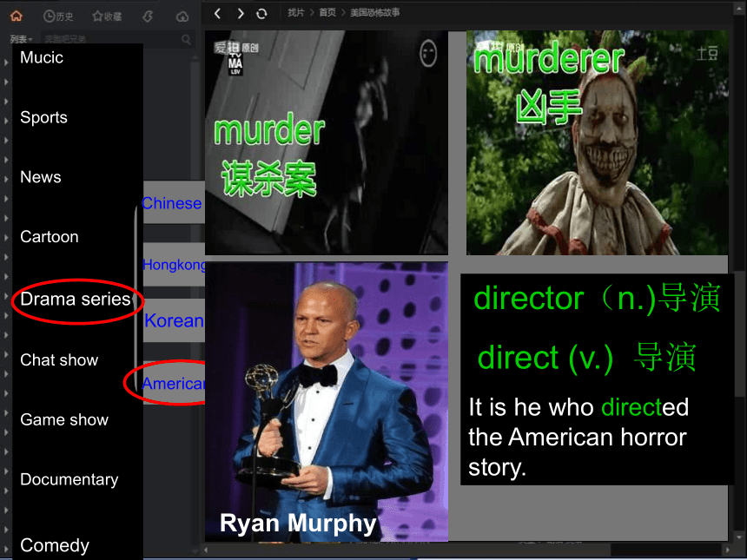Pick the Hongkong drama submenu item
The image size is (747, 560).
tap(175, 265)
